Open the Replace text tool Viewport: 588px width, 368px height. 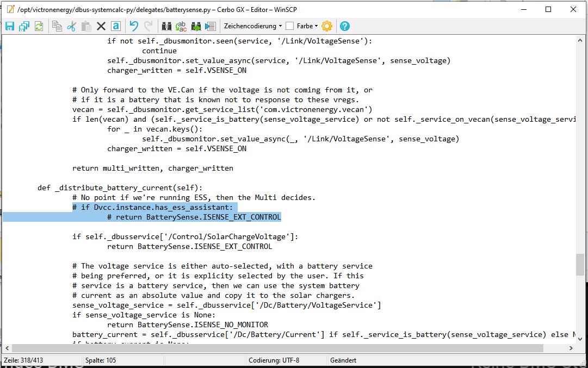tap(181, 26)
